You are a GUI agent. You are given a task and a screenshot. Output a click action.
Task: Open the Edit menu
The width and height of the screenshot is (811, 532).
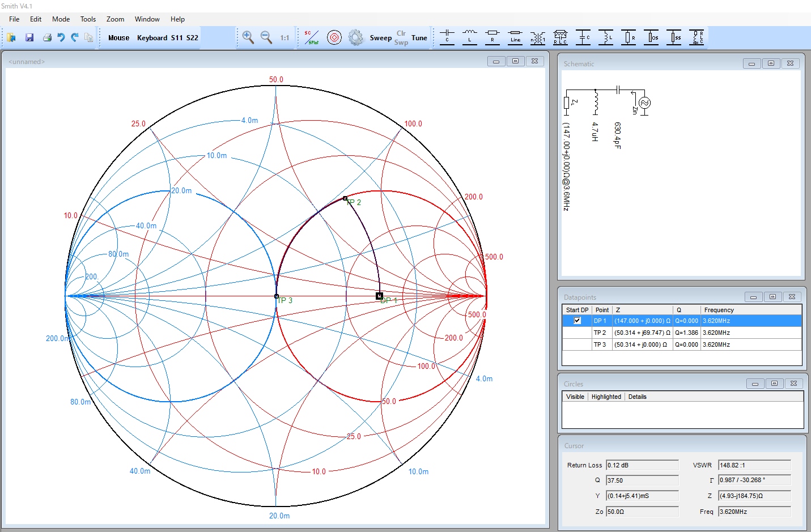pyautogui.click(x=36, y=19)
